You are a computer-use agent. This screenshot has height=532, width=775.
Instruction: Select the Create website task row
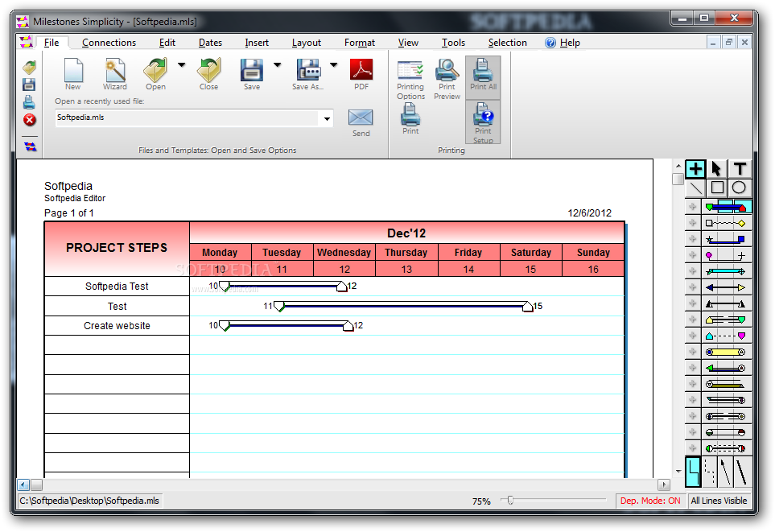coord(117,326)
